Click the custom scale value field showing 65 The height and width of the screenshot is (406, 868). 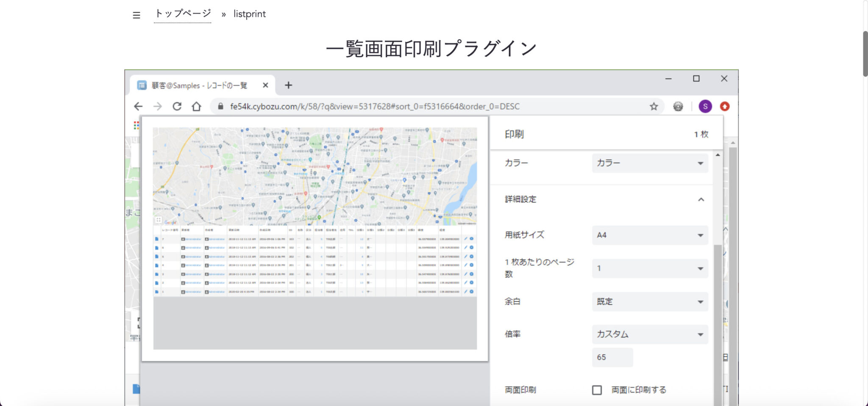[613, 357]
